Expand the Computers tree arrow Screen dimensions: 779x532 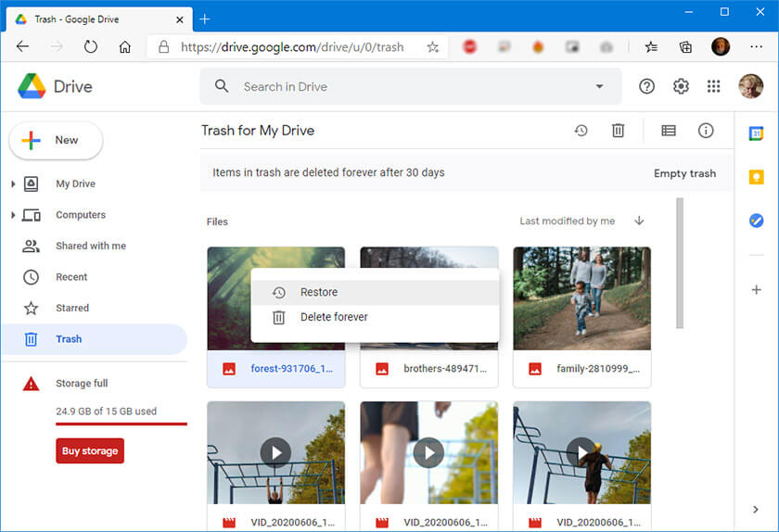click(x=13, y=216)
